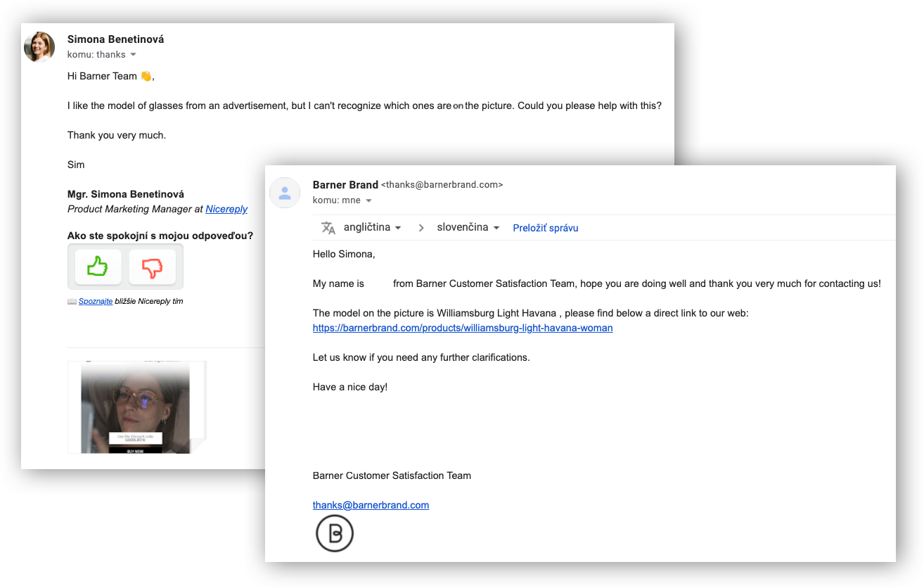Click the sender name 'Simona Benetinová'

point(115,39)
